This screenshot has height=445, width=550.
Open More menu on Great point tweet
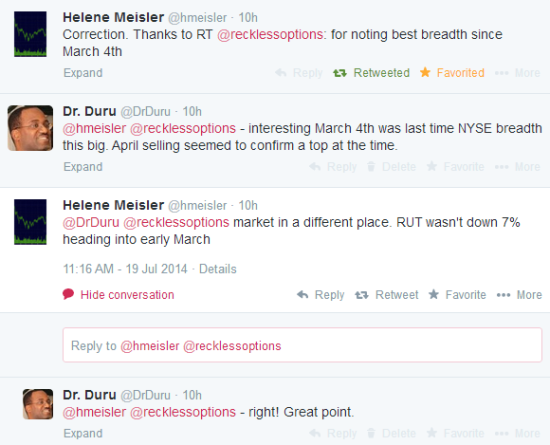click(x=517, y=433)
